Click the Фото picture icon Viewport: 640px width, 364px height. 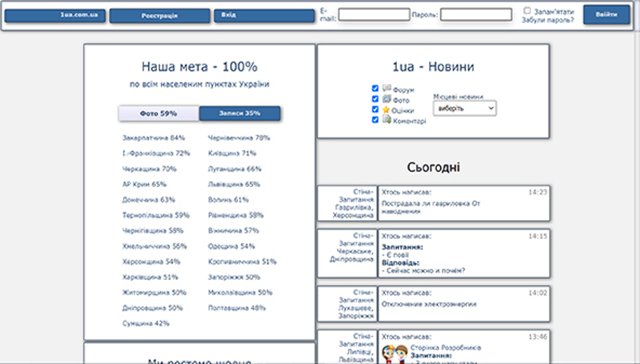(x=386, y=100)
